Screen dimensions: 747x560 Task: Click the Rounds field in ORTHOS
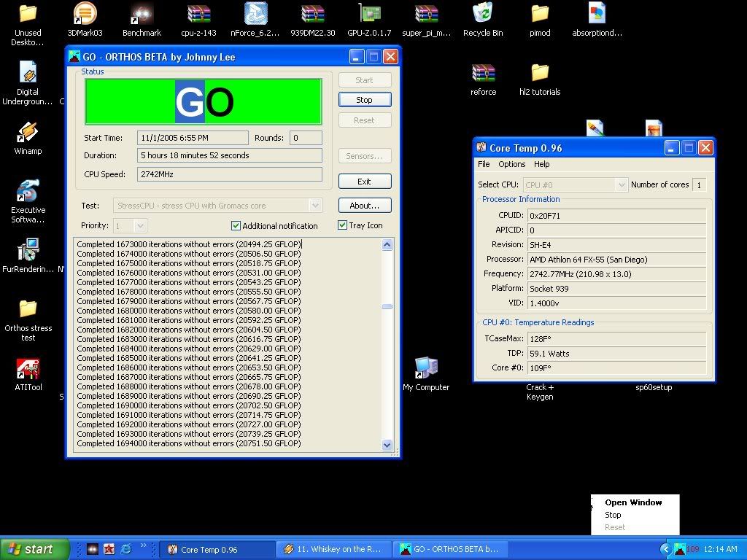pyautogui.click(x=306, y=138)
